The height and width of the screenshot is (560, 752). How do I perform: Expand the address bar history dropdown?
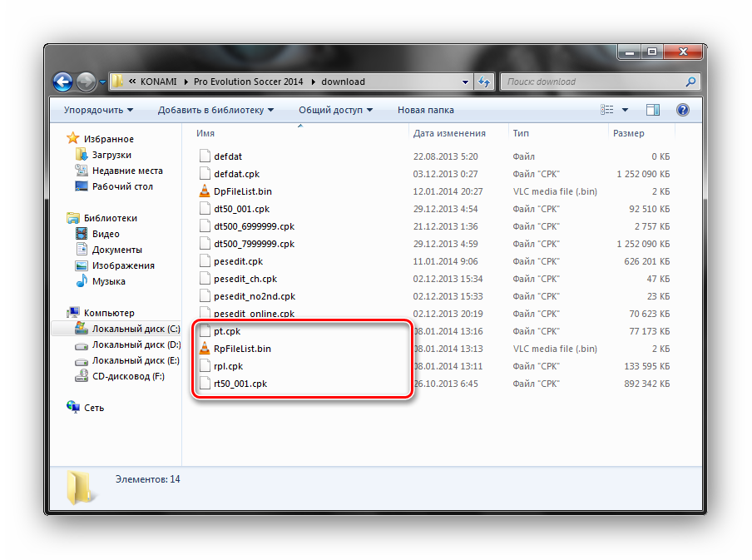(x=465, y=82)
